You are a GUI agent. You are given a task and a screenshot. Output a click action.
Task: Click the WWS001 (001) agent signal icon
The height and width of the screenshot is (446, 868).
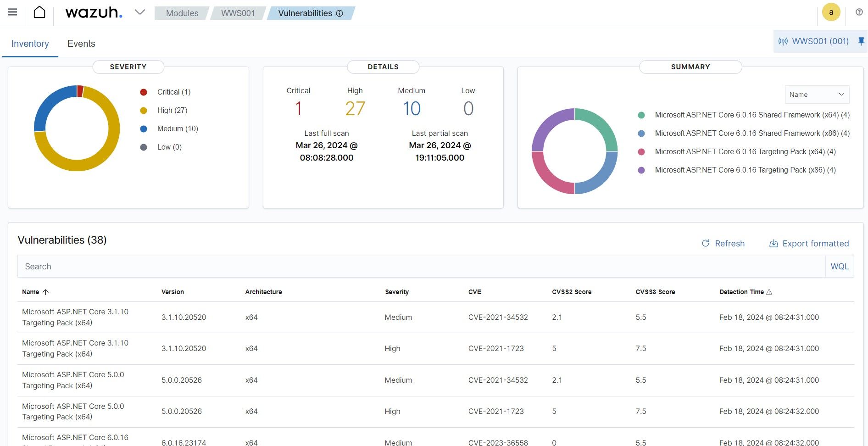tap(783, 41)
